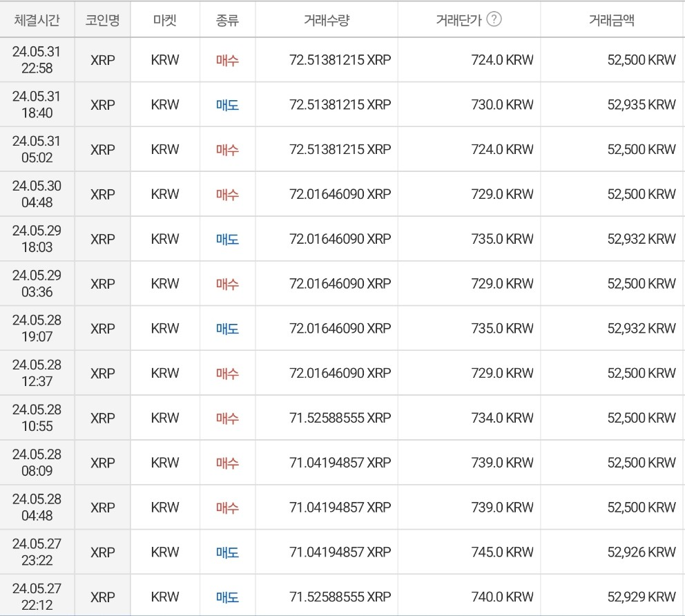Click 72.51381215 XRP in the 24.05.31 18:40 row
The width and height of the screenshot is (685, 616).
pos(340,105)
